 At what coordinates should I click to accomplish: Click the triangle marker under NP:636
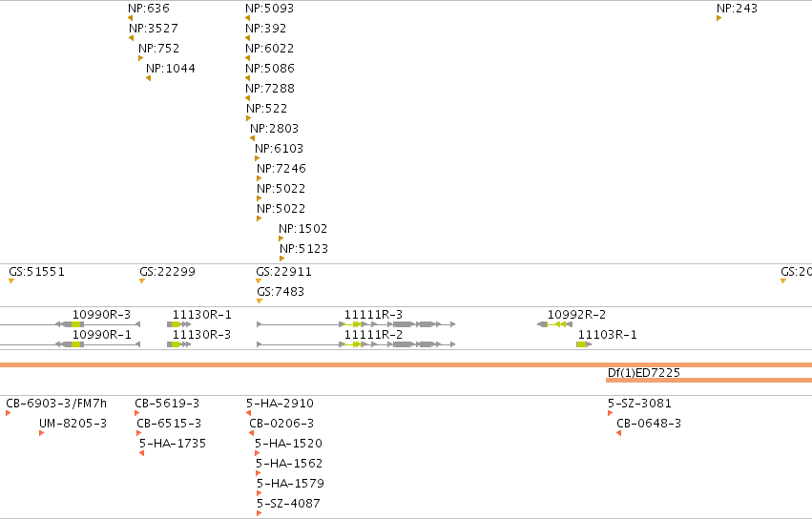pyautogui.click(x=131, y=18)
